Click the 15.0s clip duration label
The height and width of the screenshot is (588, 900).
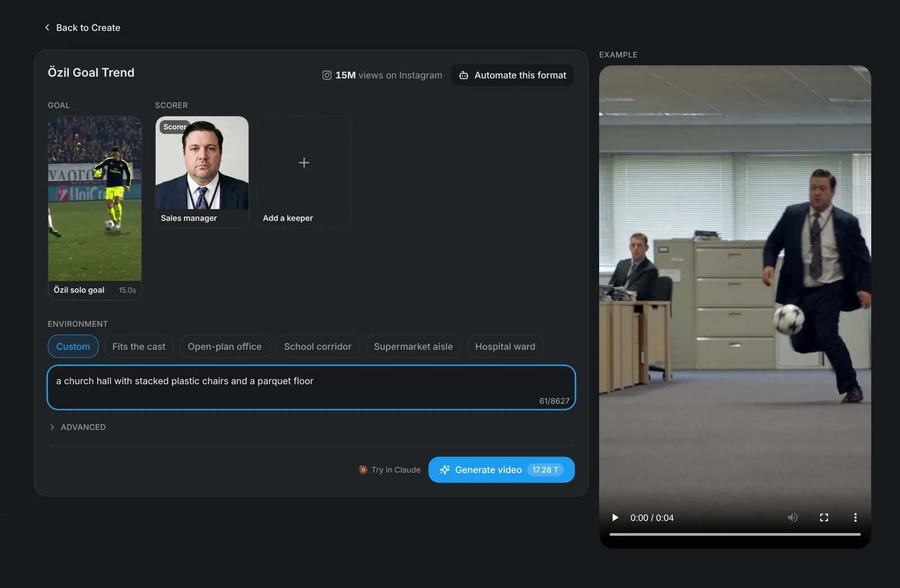click(x=127, y=290)
